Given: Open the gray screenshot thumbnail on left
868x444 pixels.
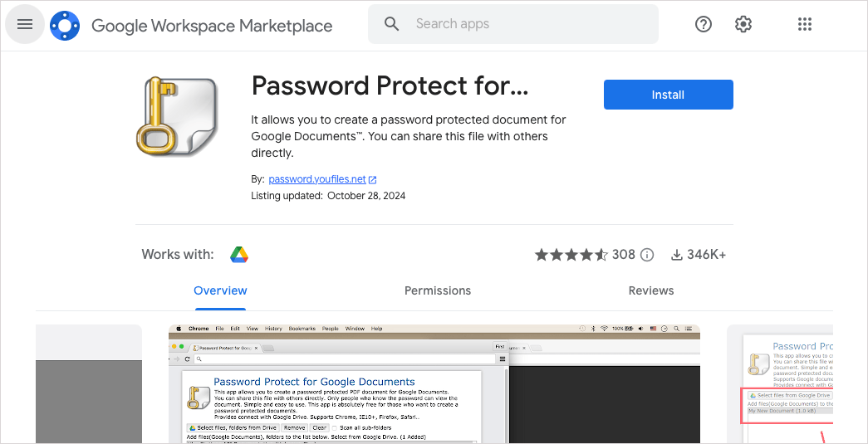Looking at the screenshot, I should [89, 383].
